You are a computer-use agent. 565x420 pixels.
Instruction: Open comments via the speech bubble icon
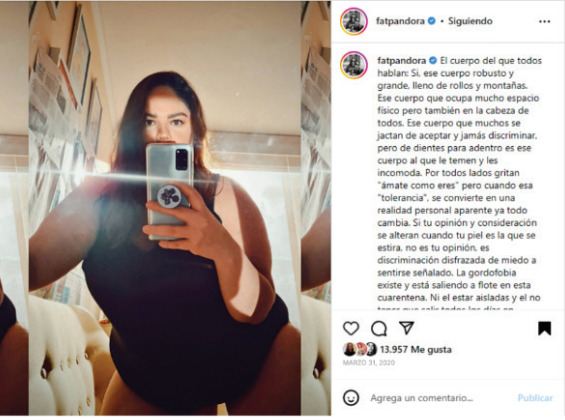[x=379, y=328]
